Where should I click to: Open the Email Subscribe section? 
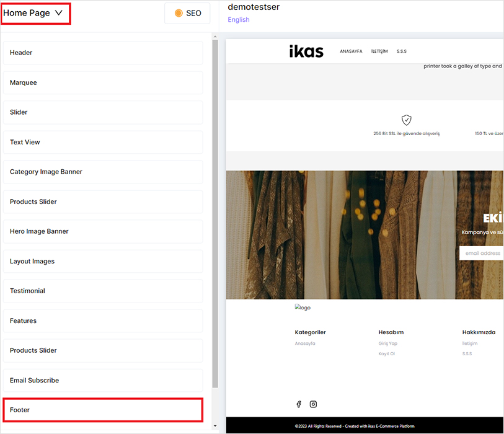pyautogui.click(x=103, y=380)
